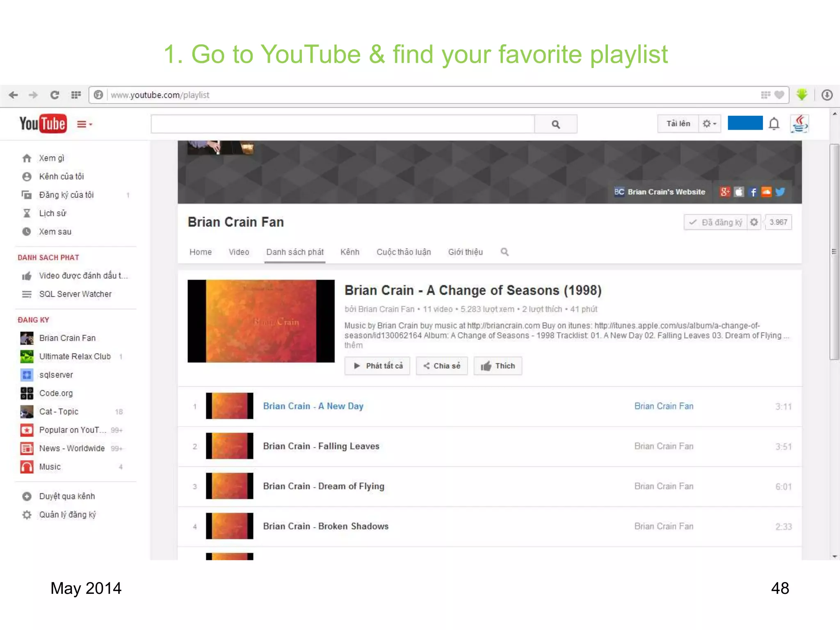Screen dimensions: 840x630
Task: Switch to the Home channel tab
Action: (201, 252)
